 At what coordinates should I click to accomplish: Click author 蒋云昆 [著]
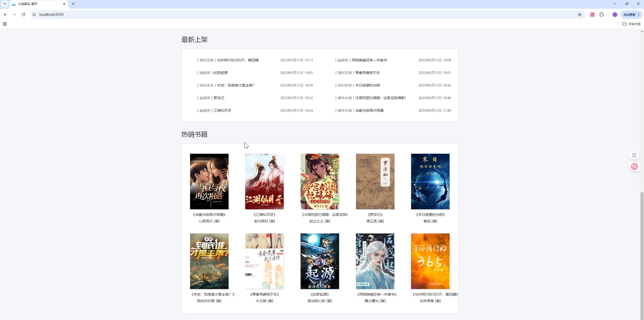375,221
